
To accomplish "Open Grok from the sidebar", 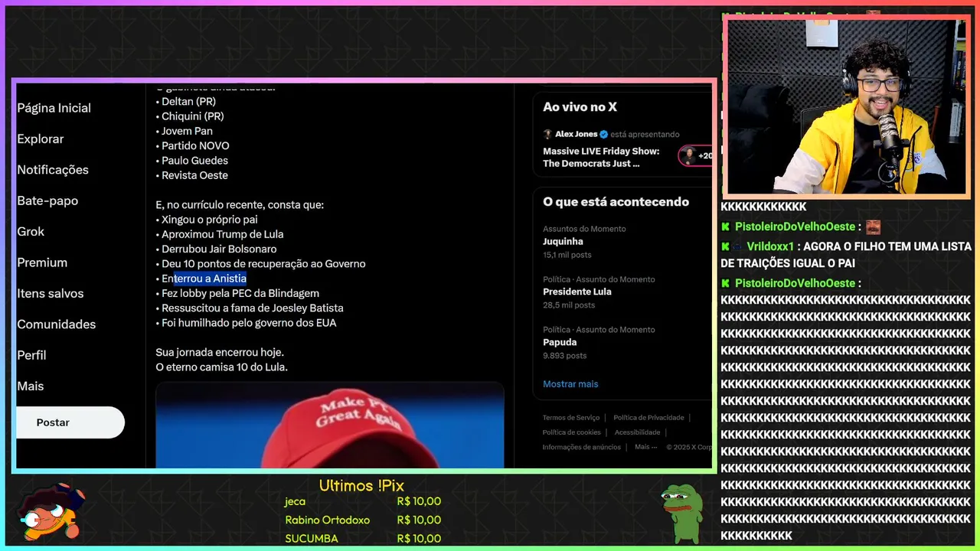I will click(x=31, y=232).
